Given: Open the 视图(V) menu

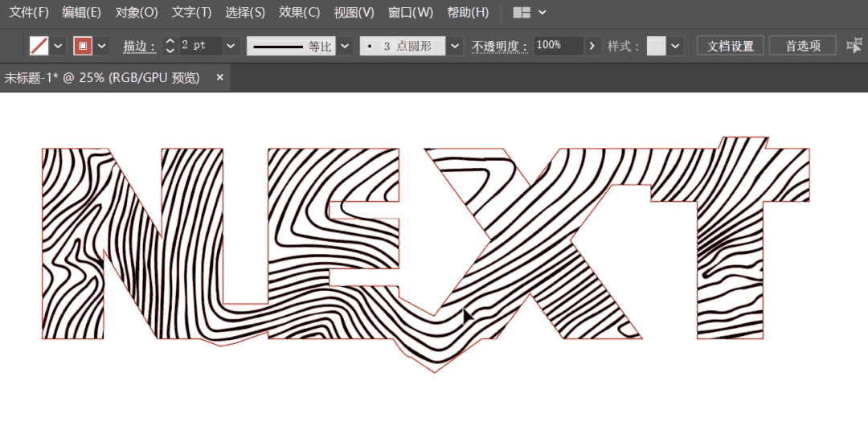Looking at the screenshot, I should (x=354, y=12).
